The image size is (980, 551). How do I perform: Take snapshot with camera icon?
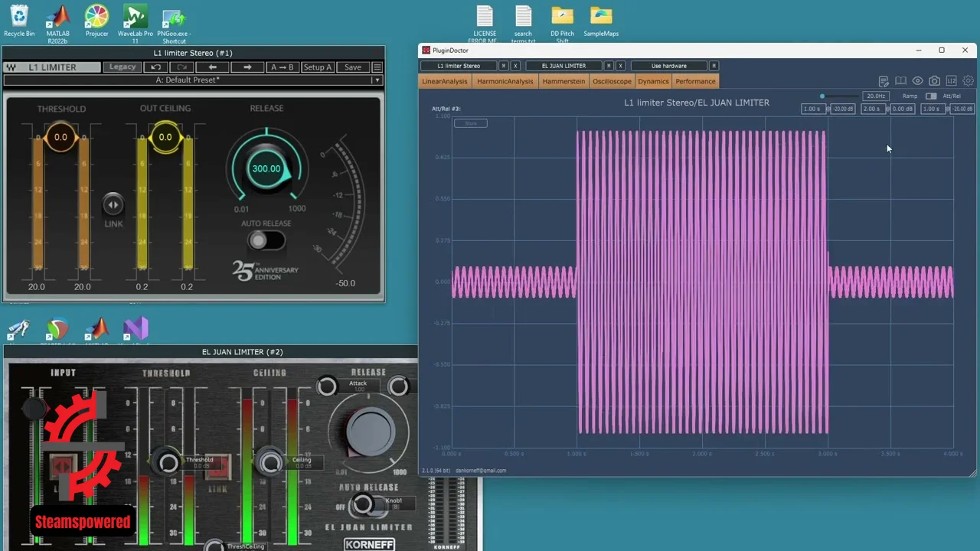(x=934, y=81)
